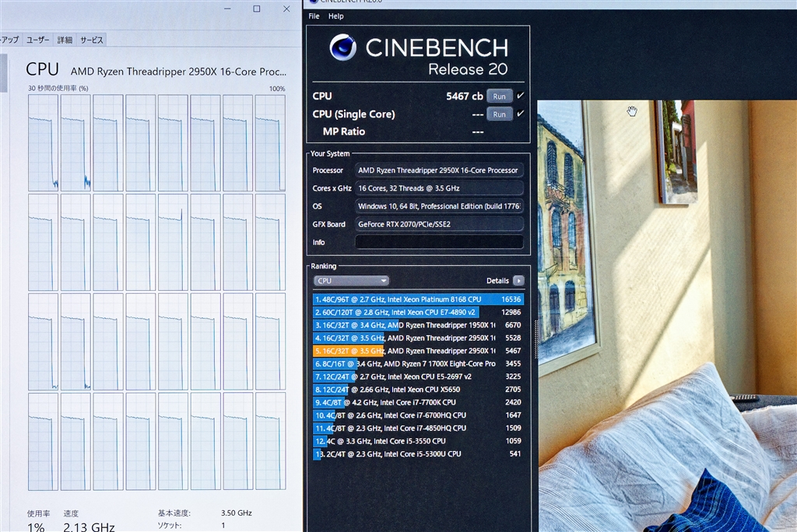Click the Details arrow button in Ranking
The height and width of the screenshot is (532, 797).
[x=518, y=281]
